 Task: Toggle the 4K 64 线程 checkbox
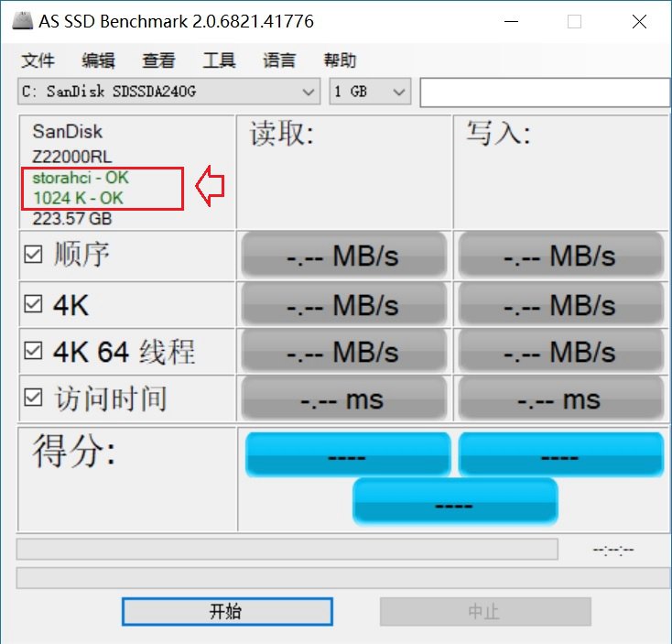(33, 351)
